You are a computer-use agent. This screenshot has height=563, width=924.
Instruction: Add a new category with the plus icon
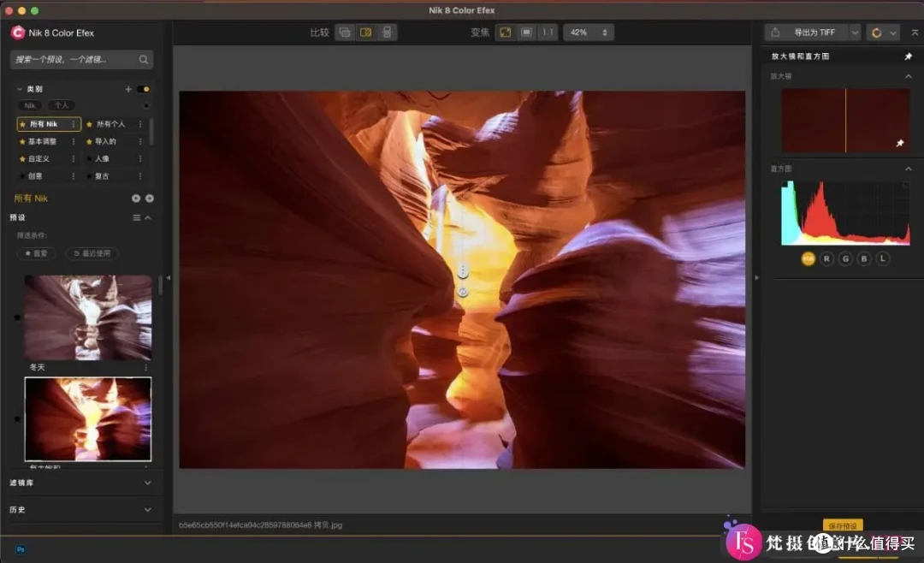(x=127, y=89)
